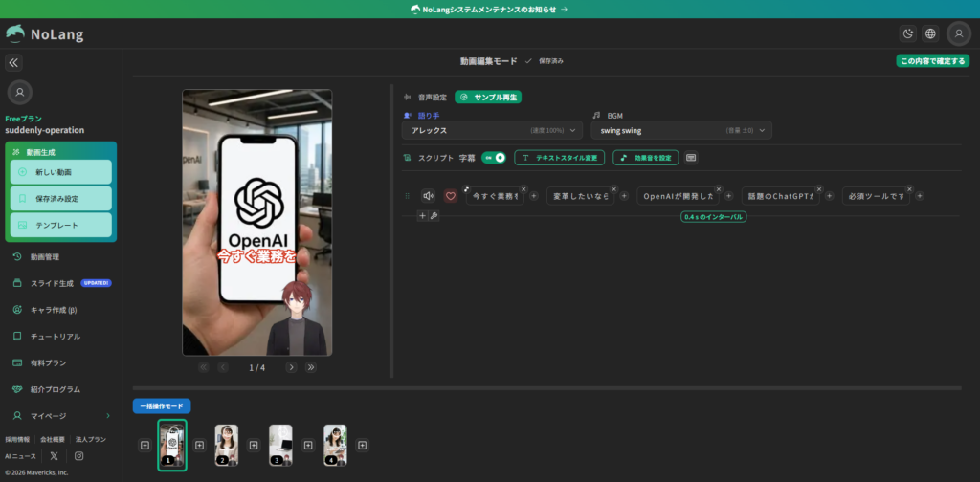The height and width of the screenshot is (482, 980).
Task: Open 語り手 アレックス dropdown
Action: (x=492, y=130)
